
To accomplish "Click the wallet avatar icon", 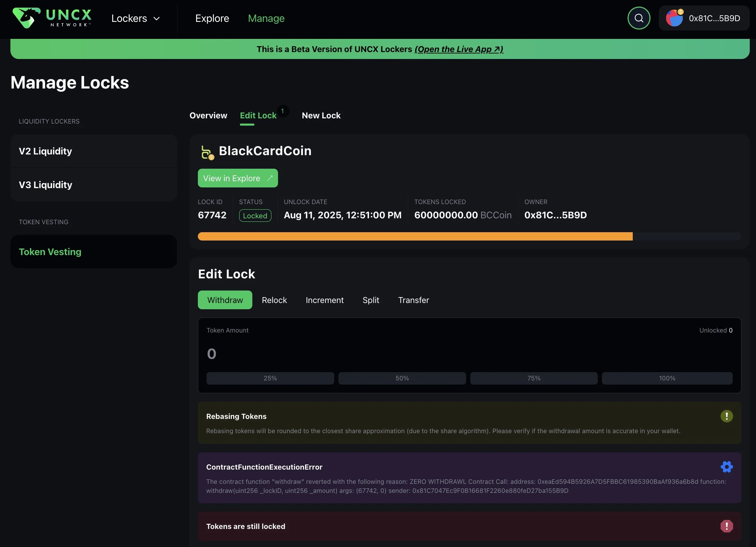I will tap(674, 18).
